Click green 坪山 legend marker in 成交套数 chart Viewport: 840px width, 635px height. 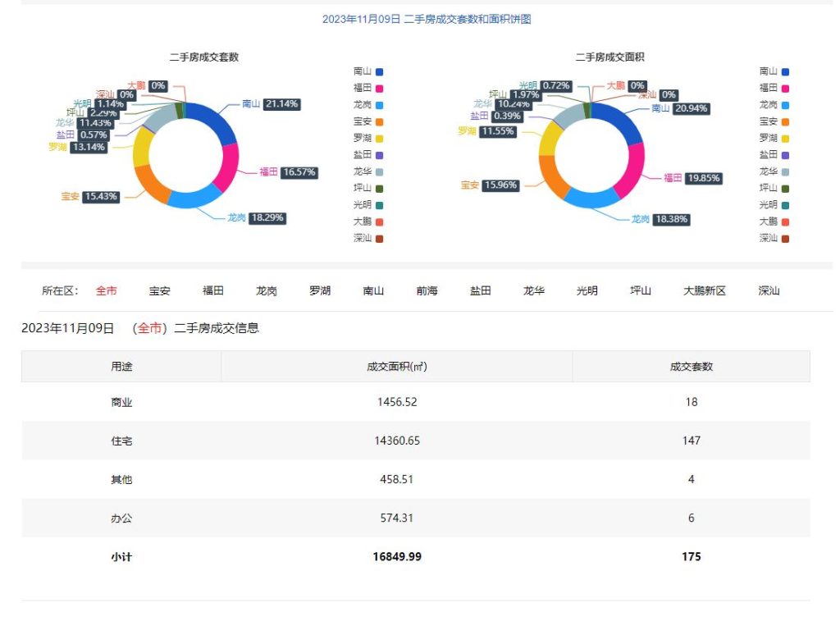379,189
